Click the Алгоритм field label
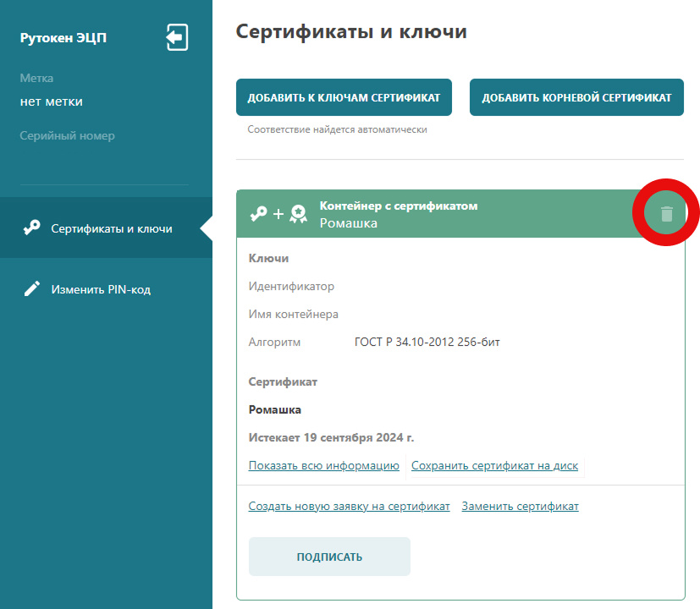This screenshot has height=609, width=700. [x=274, y=343]
